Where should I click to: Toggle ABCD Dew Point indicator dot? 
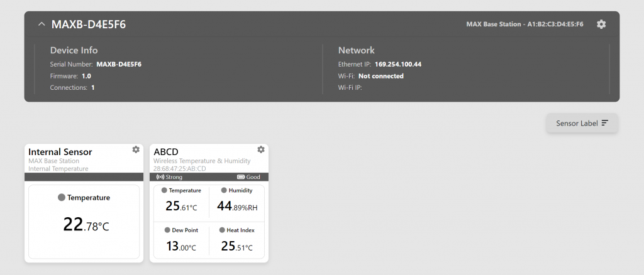click(167, 230)
